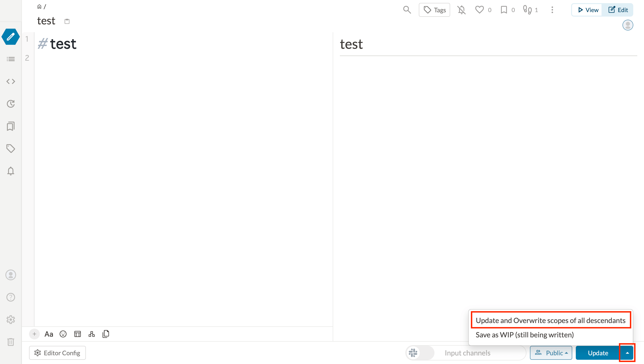The width and height of the screenshot is (644, 364).
Task: Open the three-dot page options menu
Action: [552, 10]
